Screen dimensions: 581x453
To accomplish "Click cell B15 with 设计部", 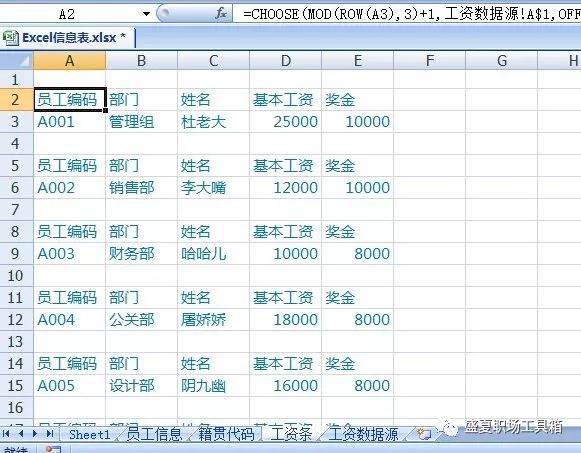I will tap(141, 385).
